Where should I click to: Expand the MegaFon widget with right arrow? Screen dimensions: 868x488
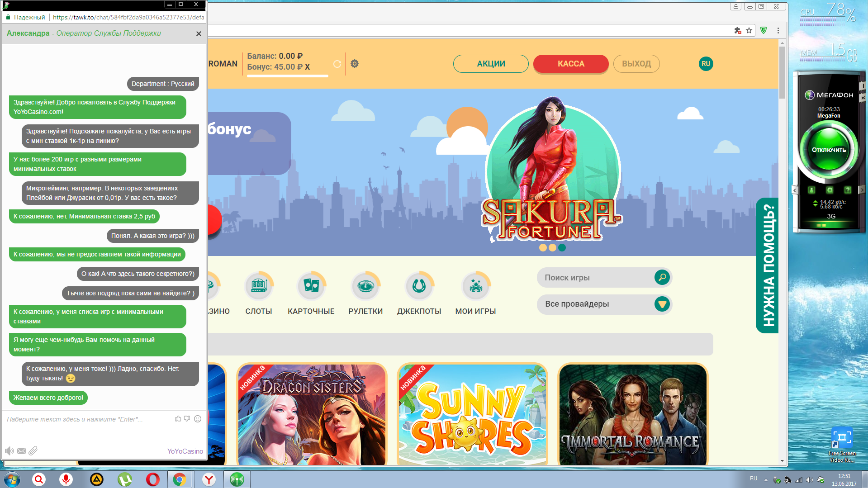pyautogui.click(x=862, y=190)
